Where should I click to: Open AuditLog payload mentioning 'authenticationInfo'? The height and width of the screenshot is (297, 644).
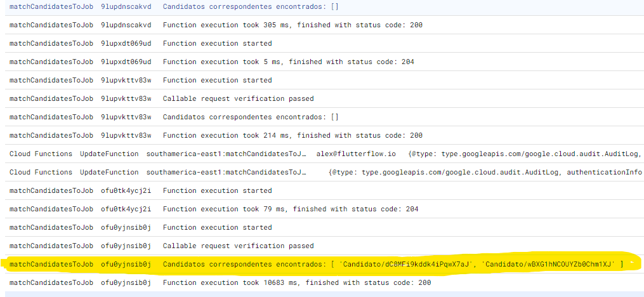pyautogui.click(x=485, y=173)
